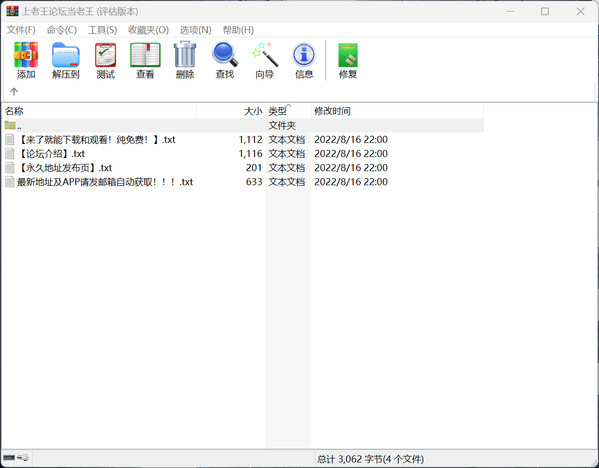Click the Delete (删除) trash can icon
Screen dimensions: 599x468
[185, 60]
